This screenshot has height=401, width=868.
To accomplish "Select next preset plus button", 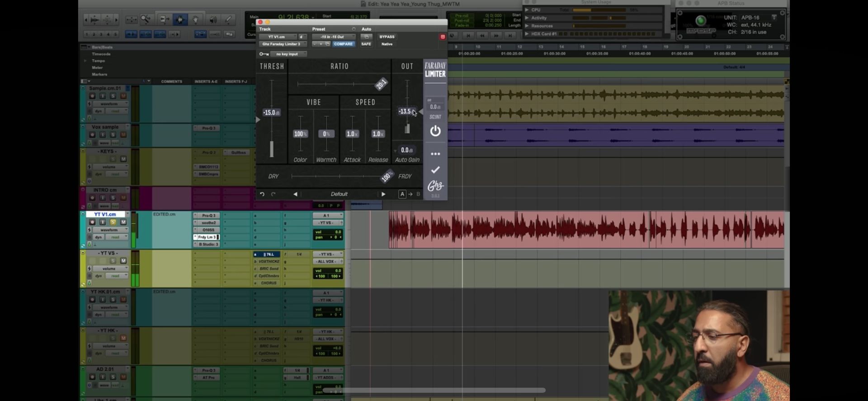I will point(321,44).
